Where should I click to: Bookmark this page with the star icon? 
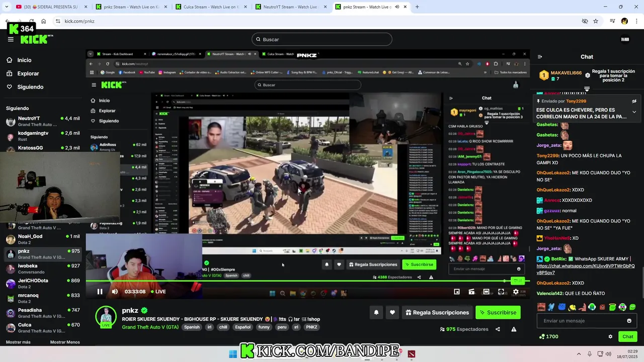click(x=596, y=21)
